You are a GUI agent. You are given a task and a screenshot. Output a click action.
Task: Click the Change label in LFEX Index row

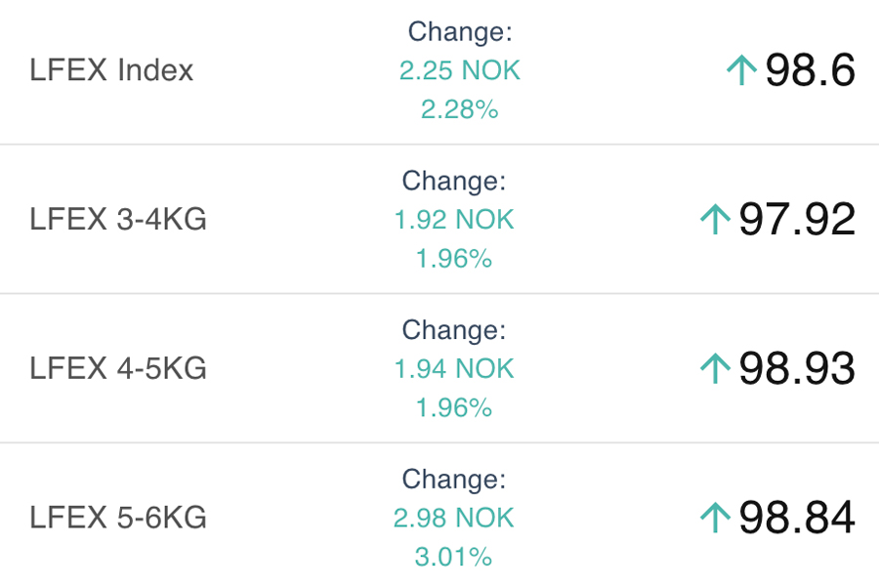(459, 31)
